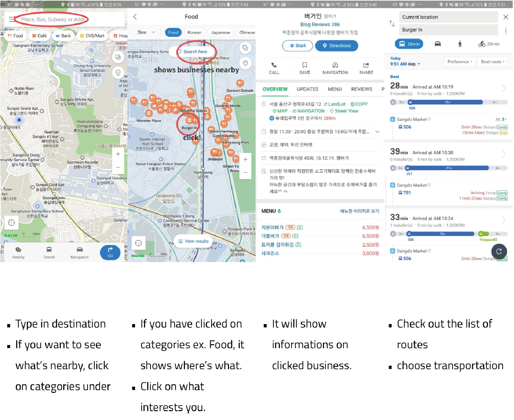The height and width of the screenshot is (420, 514).
Task: Select Café category chip
Action: [39, 36]
